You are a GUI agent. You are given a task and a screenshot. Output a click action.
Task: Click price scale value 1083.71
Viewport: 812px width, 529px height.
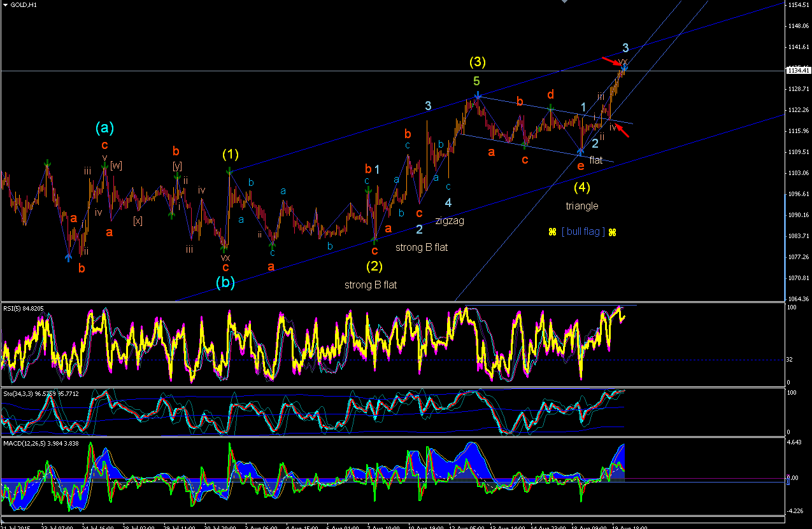point(798,236)
